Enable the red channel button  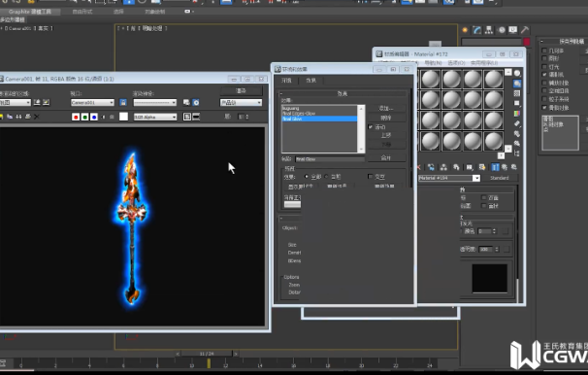click(x=76, y=117)
